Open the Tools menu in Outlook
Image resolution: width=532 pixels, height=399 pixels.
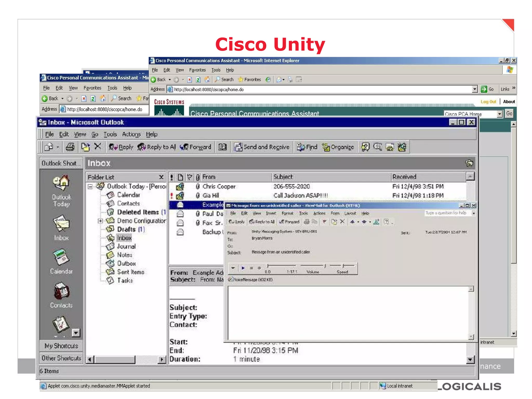click(110, 134)
